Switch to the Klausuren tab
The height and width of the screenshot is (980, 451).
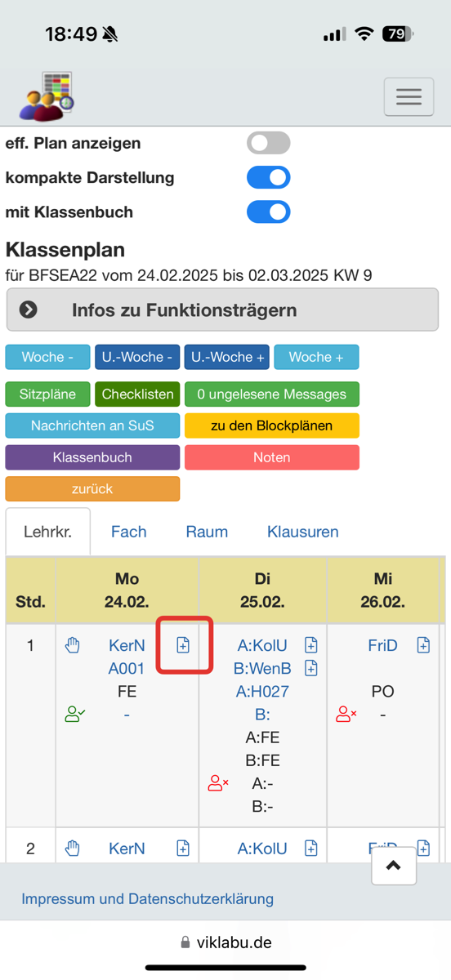pyautogui.click(x=303, y=532)
